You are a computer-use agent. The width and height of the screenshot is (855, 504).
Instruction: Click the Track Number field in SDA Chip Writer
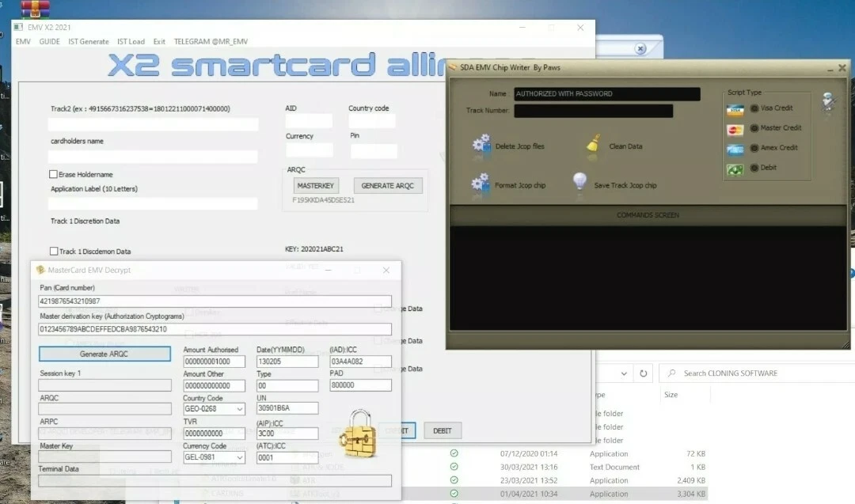(x=593, y=111)
